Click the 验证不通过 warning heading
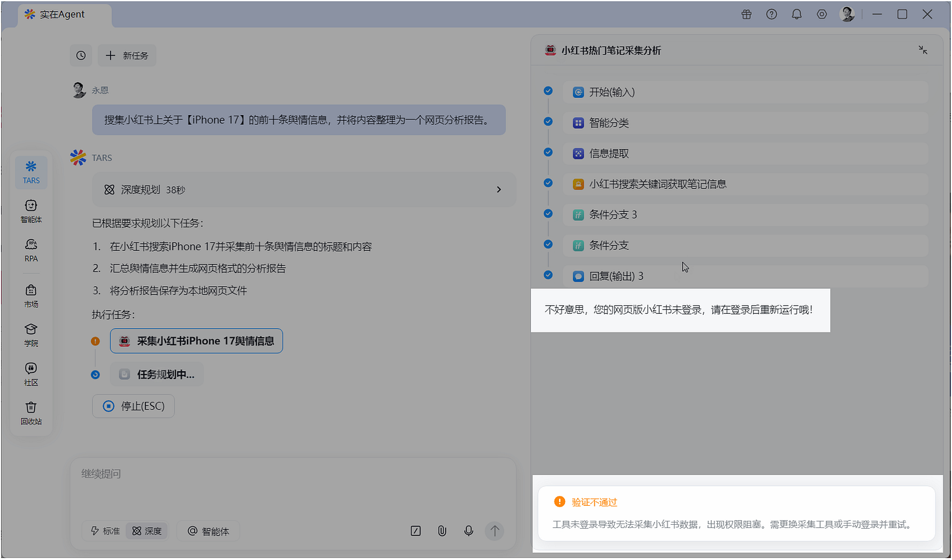The width and height of the screenshot is (952, 560). (594, 502)
